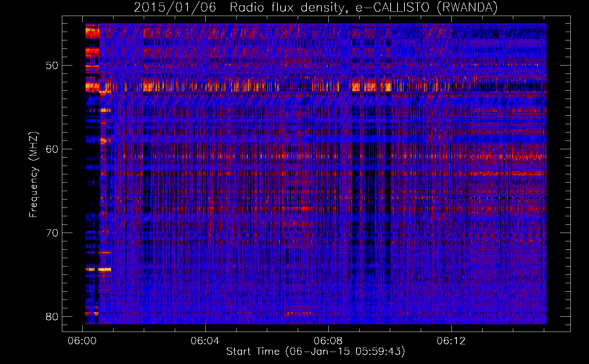Viewport: 589px width, 364px height.
Task: Click the 06:08 time tick label
Action: [x=328, y=341]
